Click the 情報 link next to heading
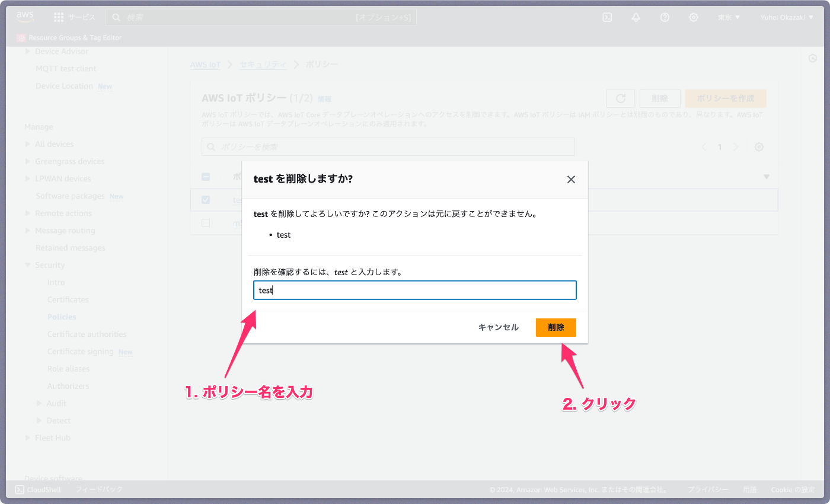 coord(325,99)
